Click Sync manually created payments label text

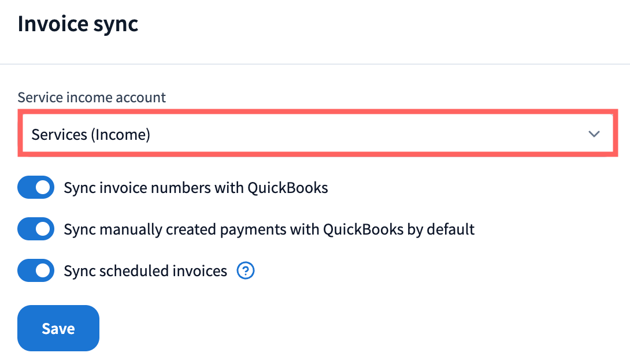point(269,229)
